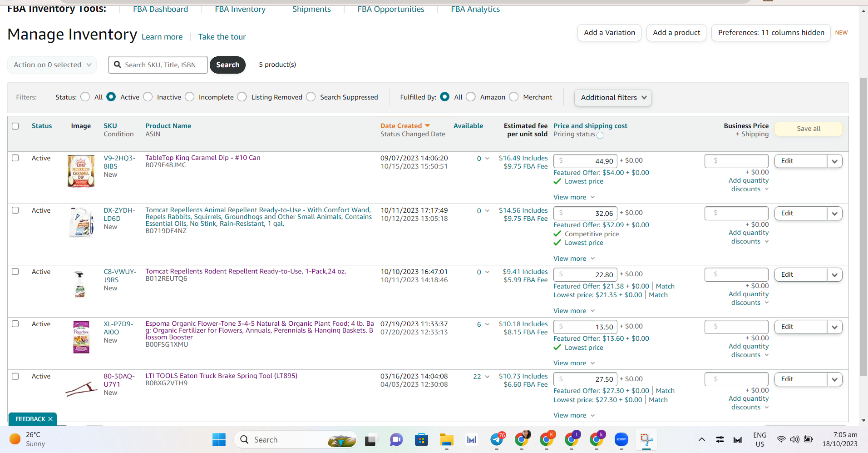Expand the Additional filters dropdown
This screenshot has height=453, width=868.
pyautogui.click(x=613, y=98)
